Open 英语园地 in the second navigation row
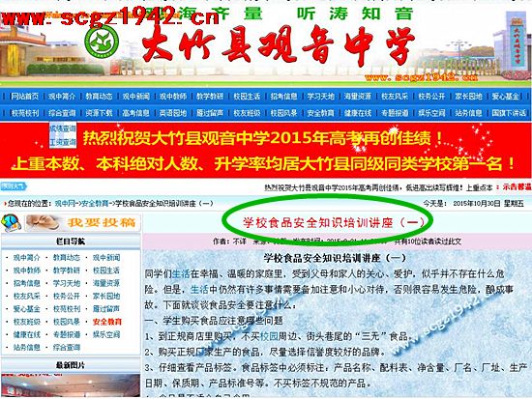The image size is (532, 399). [173, 113]
